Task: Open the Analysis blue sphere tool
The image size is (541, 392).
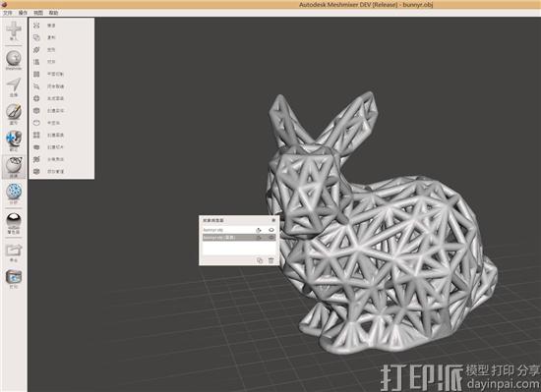Action: 14,194
